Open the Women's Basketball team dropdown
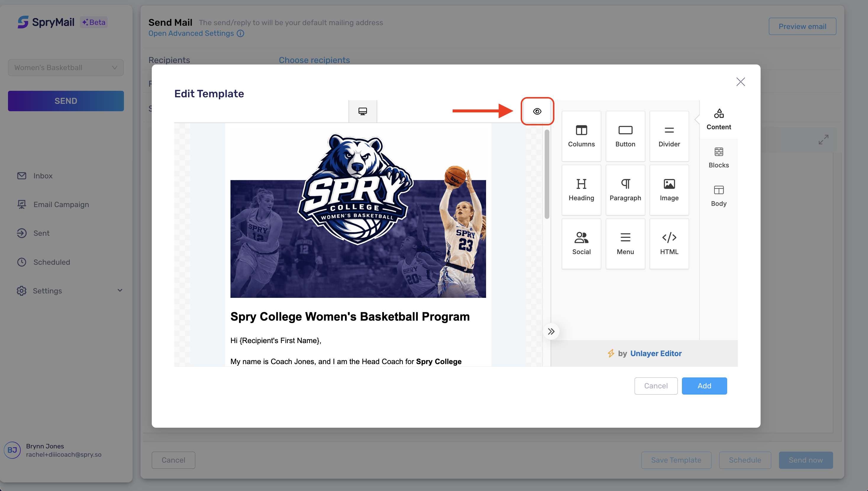 (x=66, y=67)
